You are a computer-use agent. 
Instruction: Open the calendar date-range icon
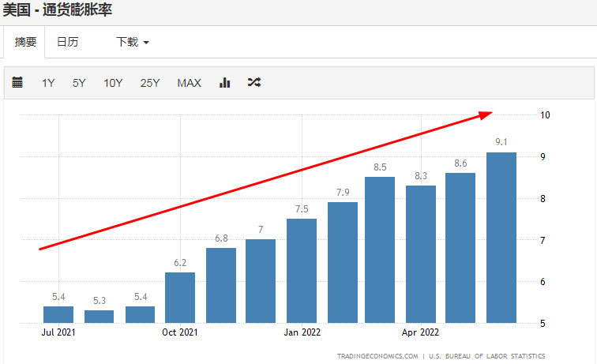pyautogui.click(x=17, y=82)
